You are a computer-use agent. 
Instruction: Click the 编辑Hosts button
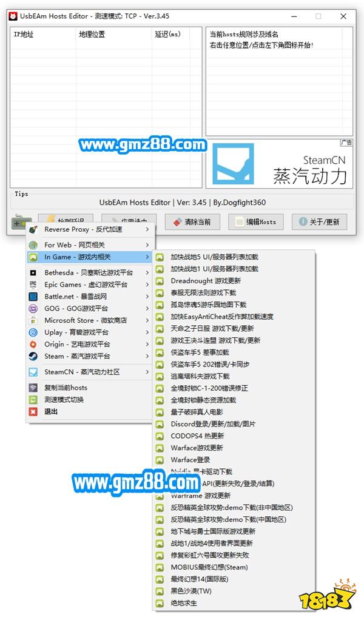click(x=255, y=222)
